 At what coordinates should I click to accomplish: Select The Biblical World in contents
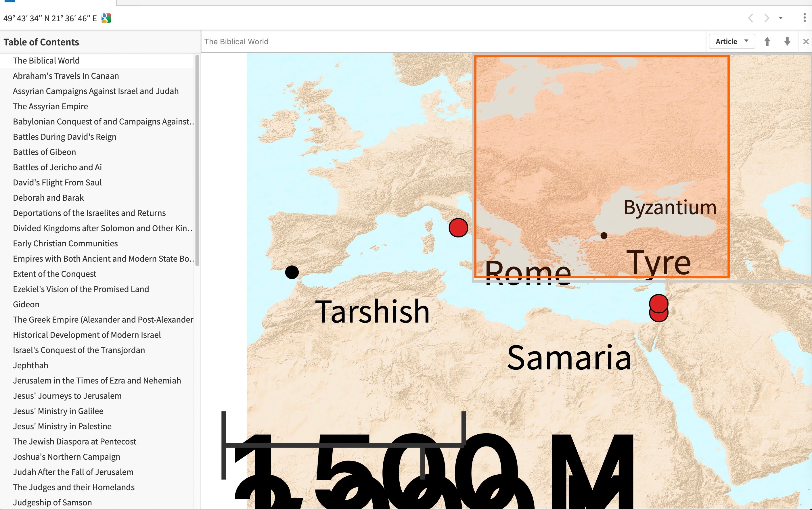coord(46,61)
